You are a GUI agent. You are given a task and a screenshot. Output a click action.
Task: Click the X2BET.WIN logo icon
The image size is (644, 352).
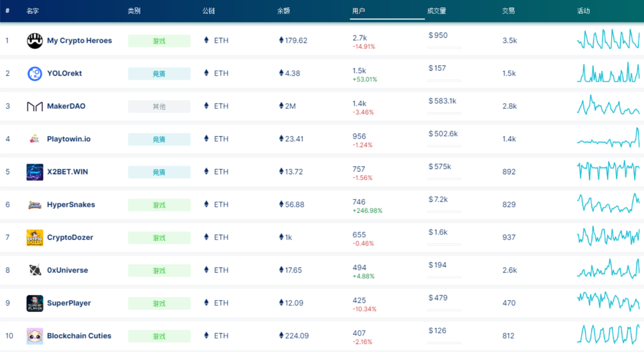point(35,172)
